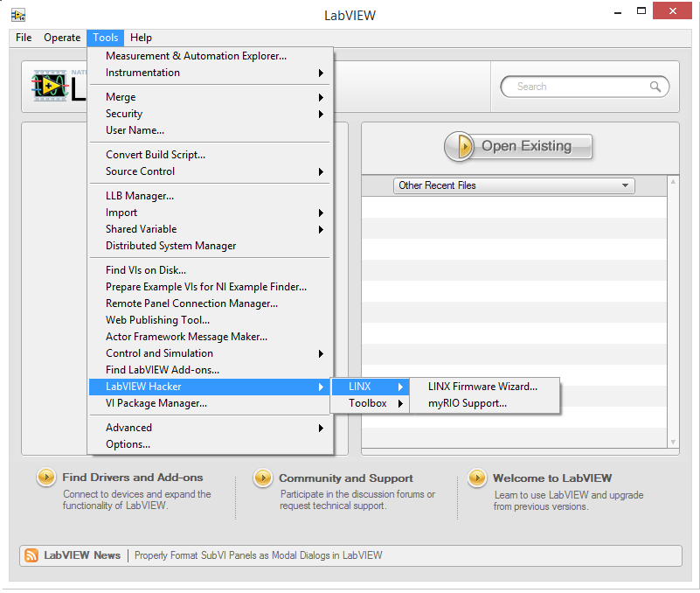Expand the Merge submenu
This screenshot has height=593, width=700.
point(210,97)
